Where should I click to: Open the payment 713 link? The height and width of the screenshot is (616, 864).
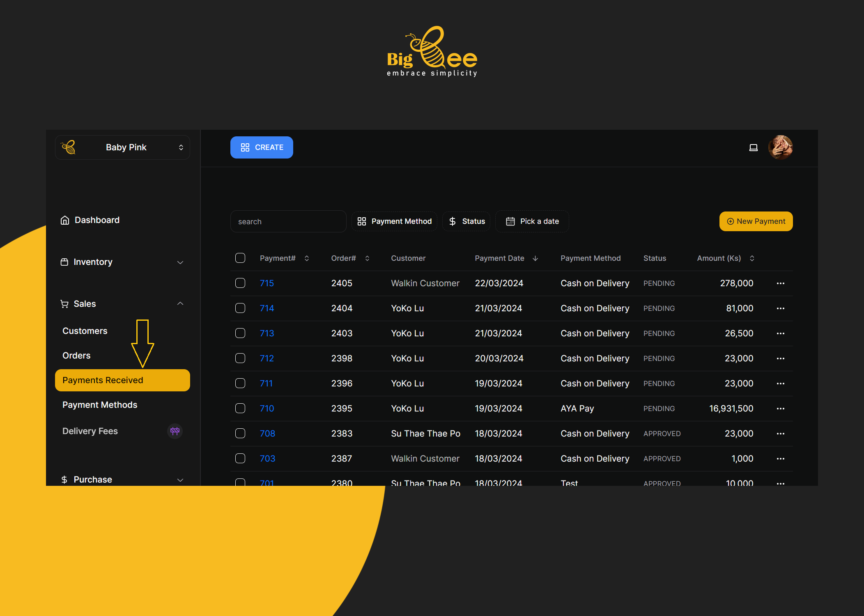(267, 333)
